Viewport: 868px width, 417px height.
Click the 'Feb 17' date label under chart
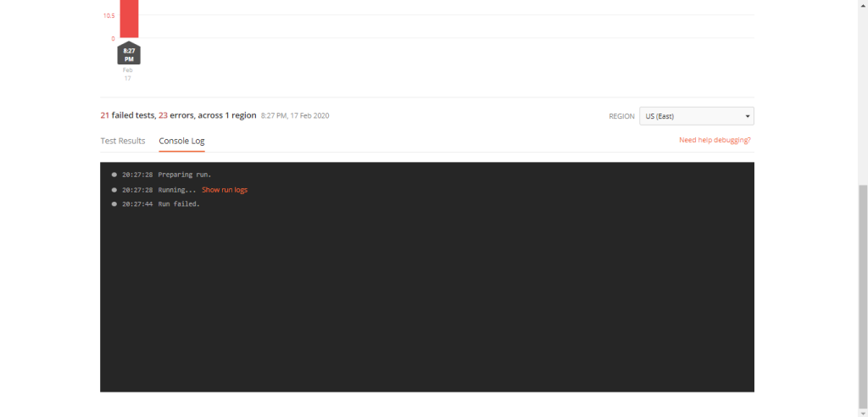[x=128, y=75]
